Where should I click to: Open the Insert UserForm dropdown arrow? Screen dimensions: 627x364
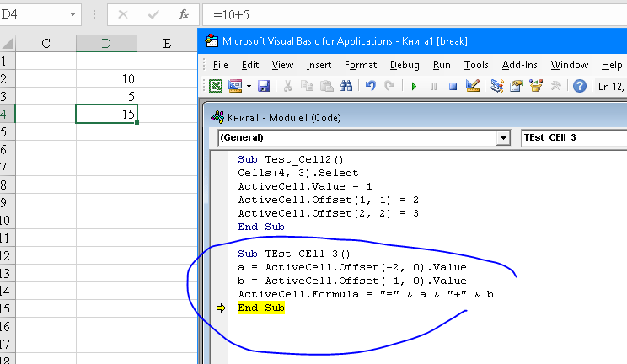click(249, 86)
